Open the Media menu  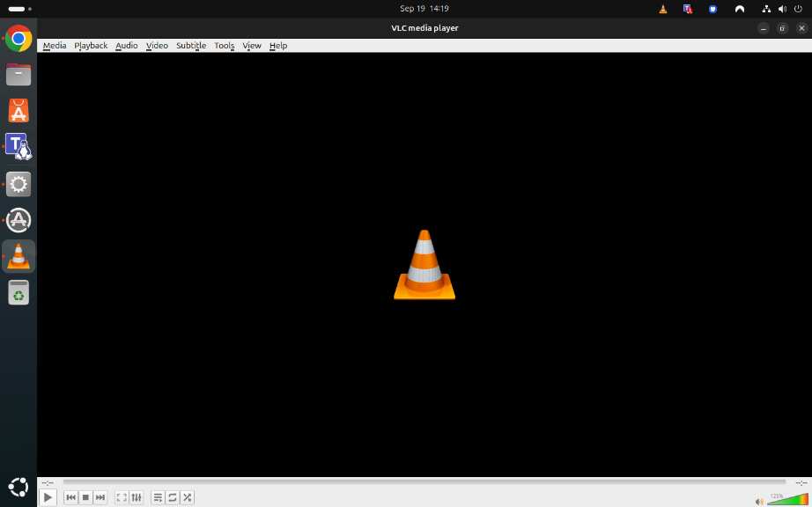pyautogui.click(x=55, y=46)
